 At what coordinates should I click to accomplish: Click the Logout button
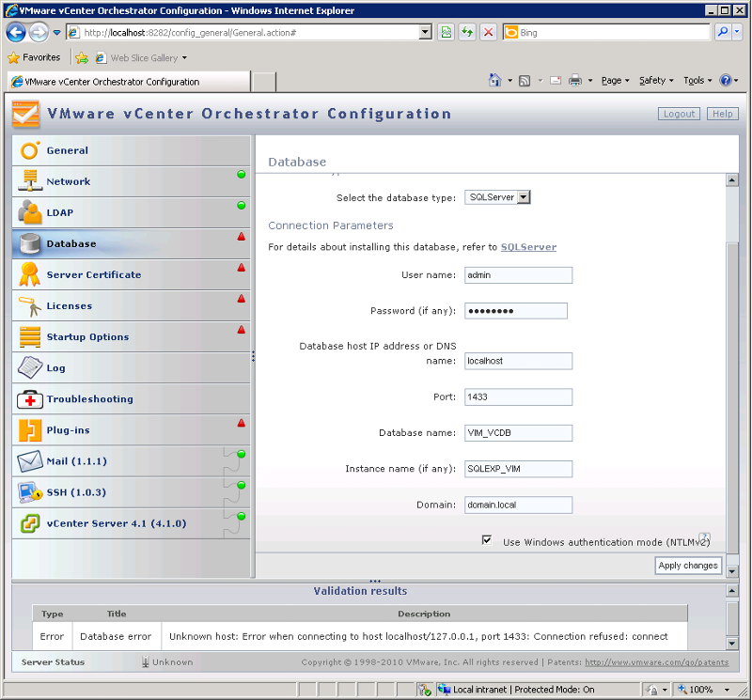click(x=679, y=114)
